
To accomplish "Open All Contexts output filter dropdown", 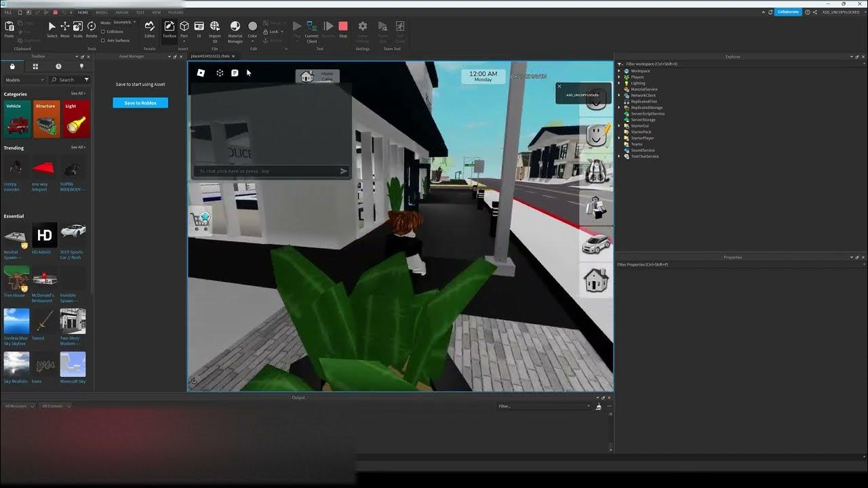I will (56, 406).
